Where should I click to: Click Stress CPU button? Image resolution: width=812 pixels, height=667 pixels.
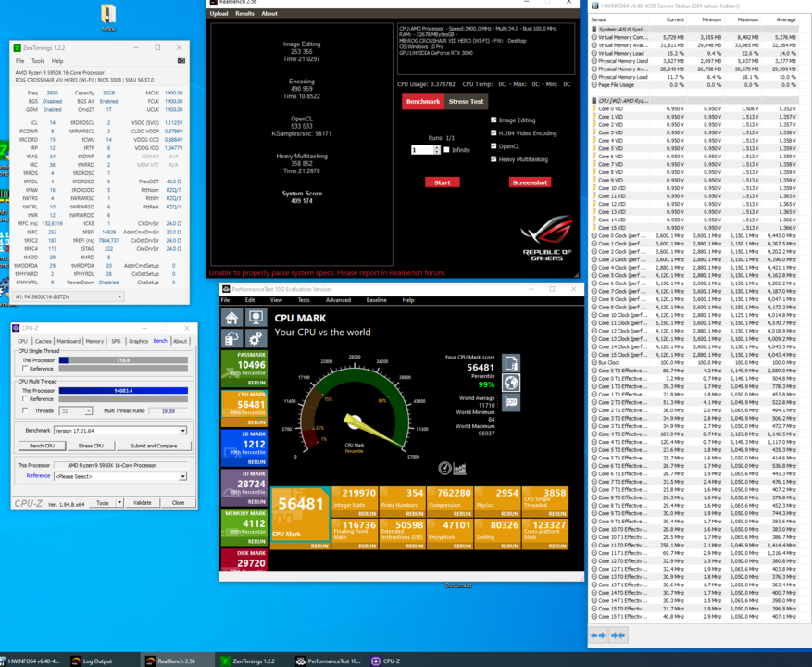(x=91, y=446)
